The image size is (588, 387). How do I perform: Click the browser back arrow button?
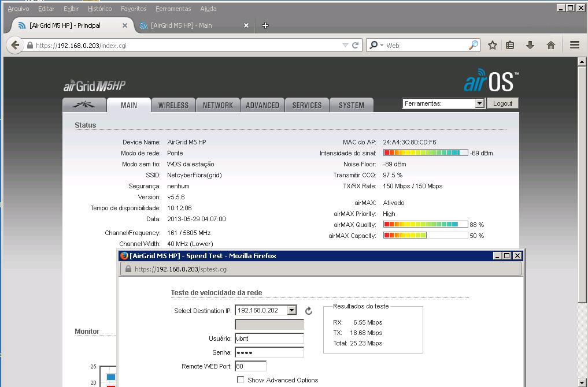coord(15,45)
